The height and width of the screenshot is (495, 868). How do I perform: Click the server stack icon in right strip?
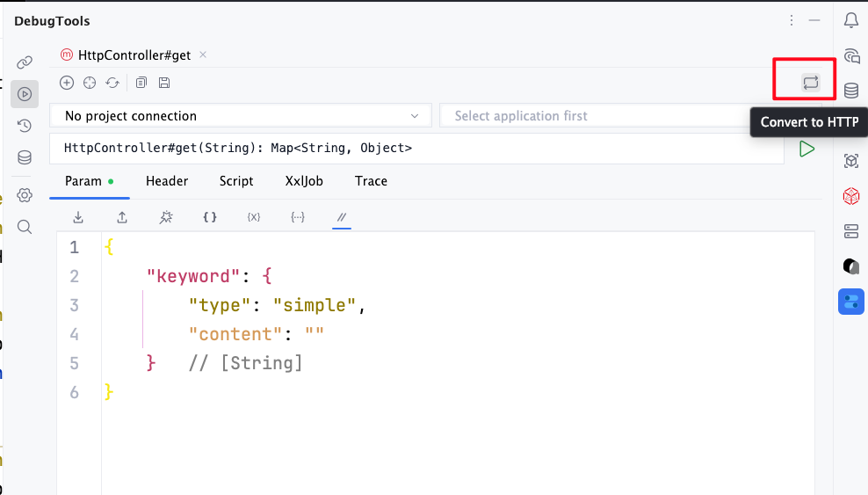[851, 231]
